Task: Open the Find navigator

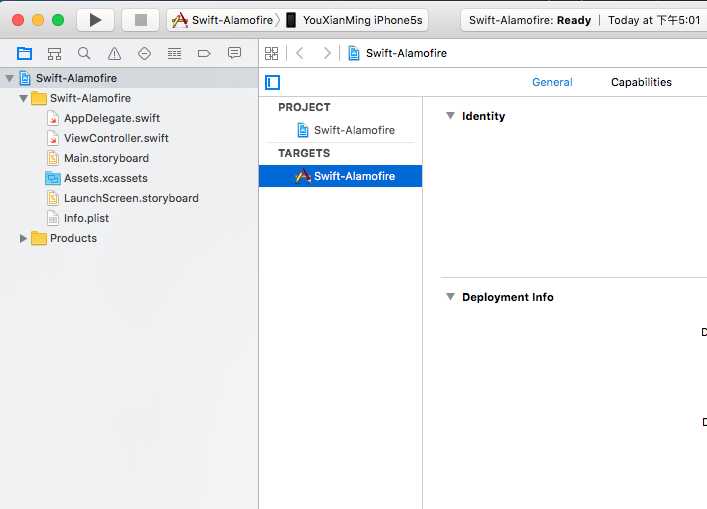Action: click(x=84, y=54)
